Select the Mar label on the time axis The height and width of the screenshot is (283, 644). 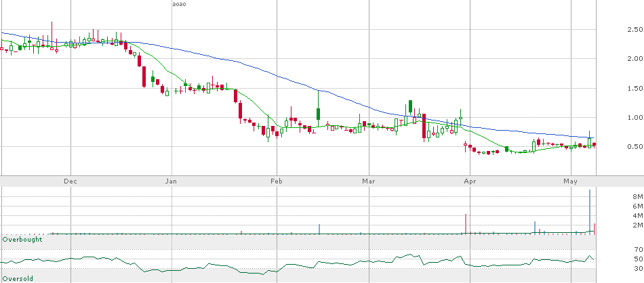coord(369,181)
